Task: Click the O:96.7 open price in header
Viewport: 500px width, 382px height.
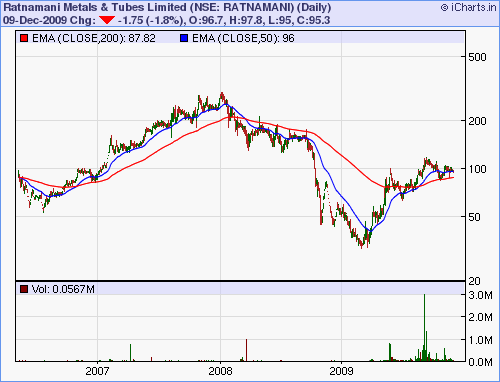Action: pos(205,20)
